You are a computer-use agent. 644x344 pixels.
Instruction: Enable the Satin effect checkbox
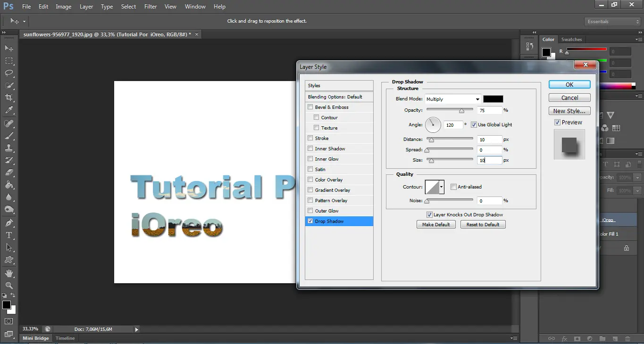click(x=310, y=169)
